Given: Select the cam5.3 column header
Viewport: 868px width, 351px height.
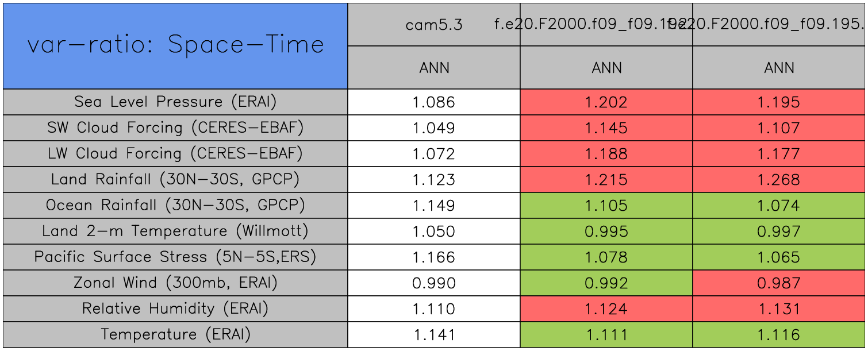Looking at the screenshot, I should [x=434, y=25].
